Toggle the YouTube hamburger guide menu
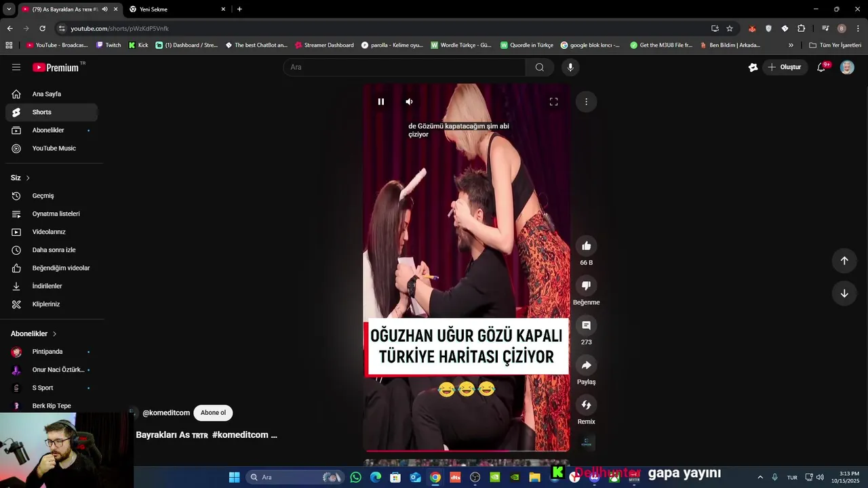The image size is (868, 488). (16, 67)
